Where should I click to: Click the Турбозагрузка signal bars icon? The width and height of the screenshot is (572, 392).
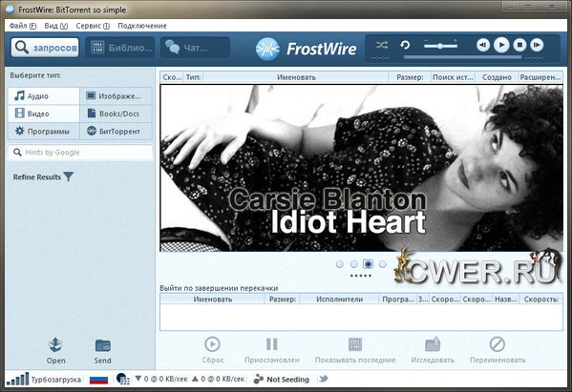(x=17, y=380)
